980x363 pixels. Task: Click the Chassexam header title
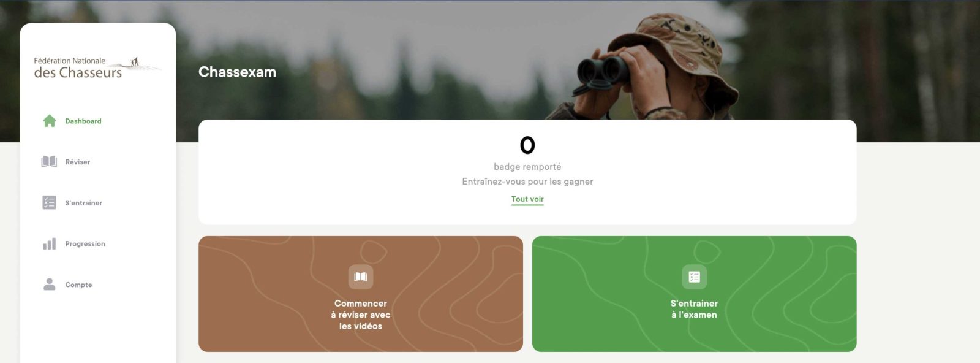coord(237,72)
